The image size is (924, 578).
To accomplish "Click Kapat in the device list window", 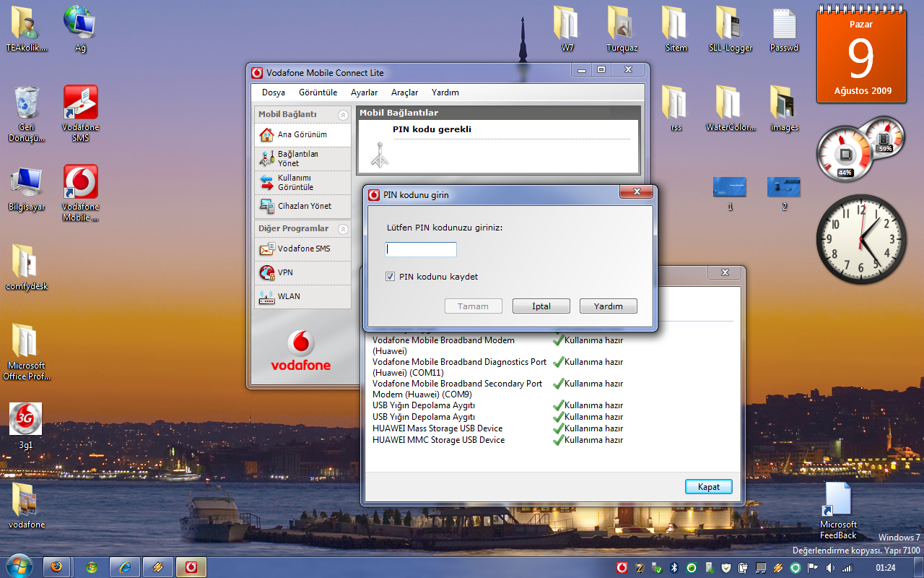I will tap(709, 487).
